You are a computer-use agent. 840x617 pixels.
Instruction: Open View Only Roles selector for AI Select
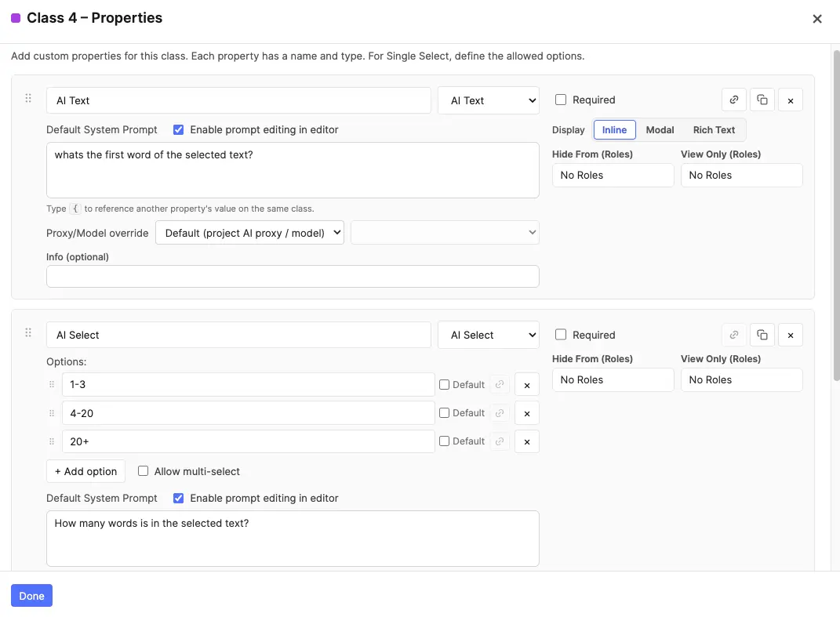point(741,379)
